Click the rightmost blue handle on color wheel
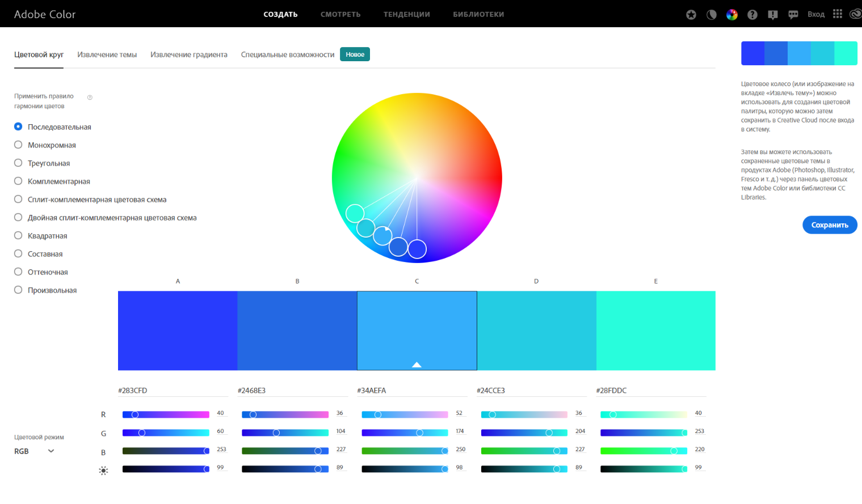 [417, 249]
